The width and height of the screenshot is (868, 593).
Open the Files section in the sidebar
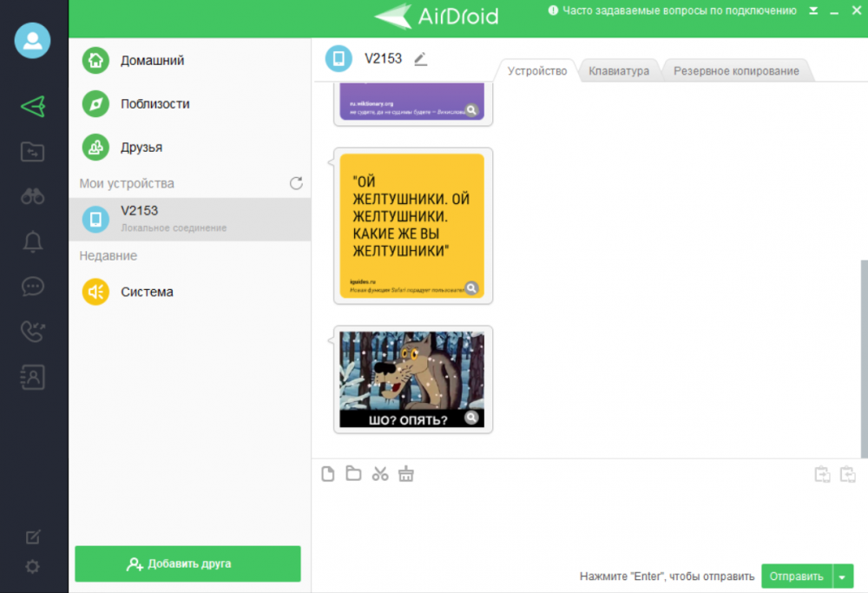point(33,152)
